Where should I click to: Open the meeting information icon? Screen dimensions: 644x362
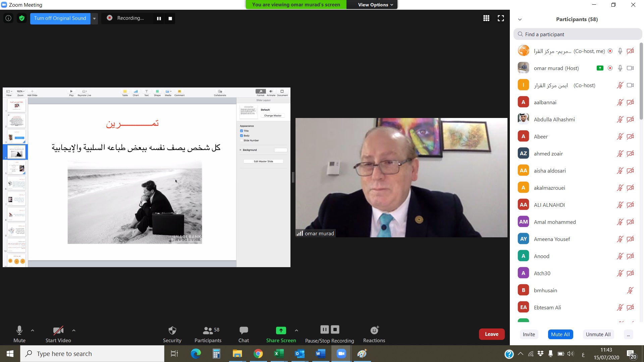[x=8, y=18]
